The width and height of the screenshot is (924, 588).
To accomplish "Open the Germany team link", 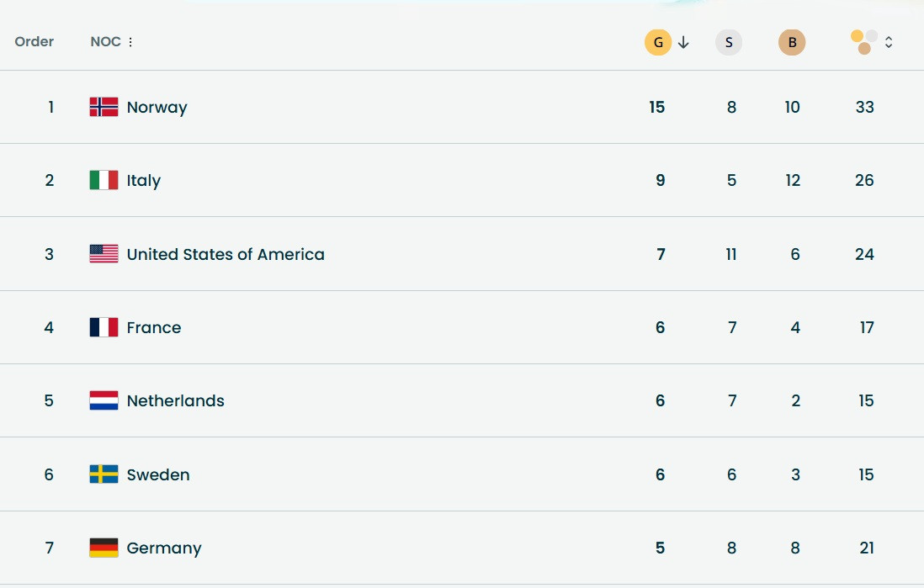I will click(x=164, y=548).
